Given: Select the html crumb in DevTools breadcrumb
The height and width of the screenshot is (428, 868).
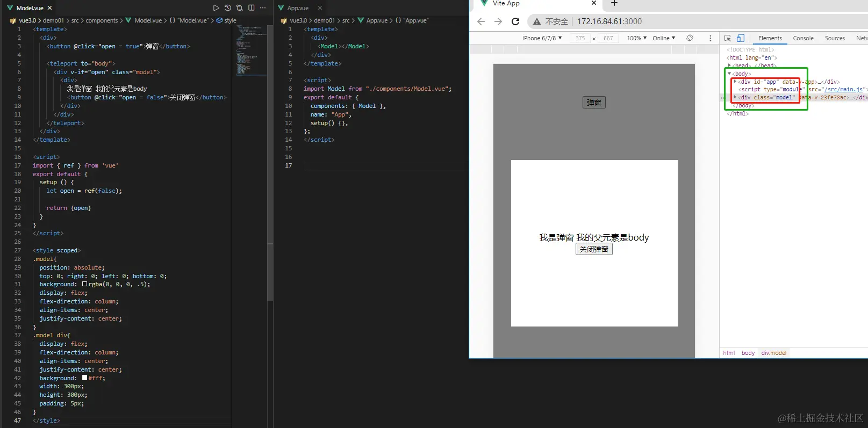Looking at the screenshot, I should tap(729, 353).
